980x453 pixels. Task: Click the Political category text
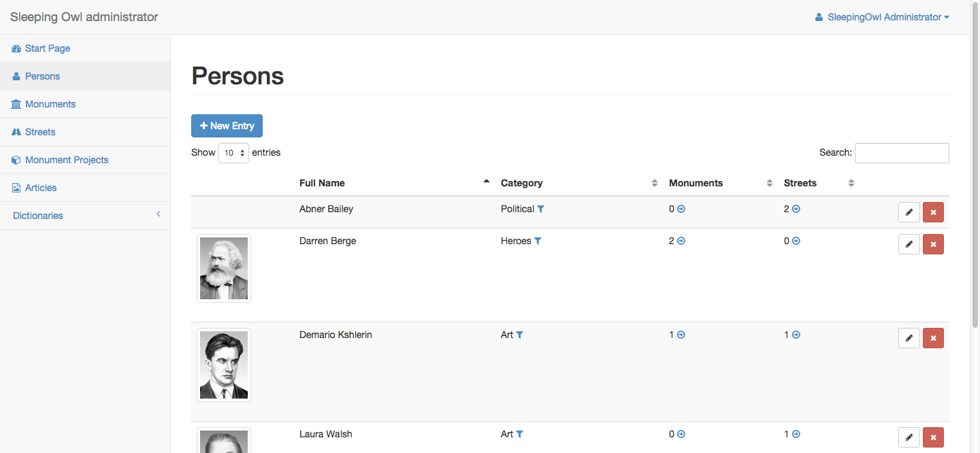[517, 209]
